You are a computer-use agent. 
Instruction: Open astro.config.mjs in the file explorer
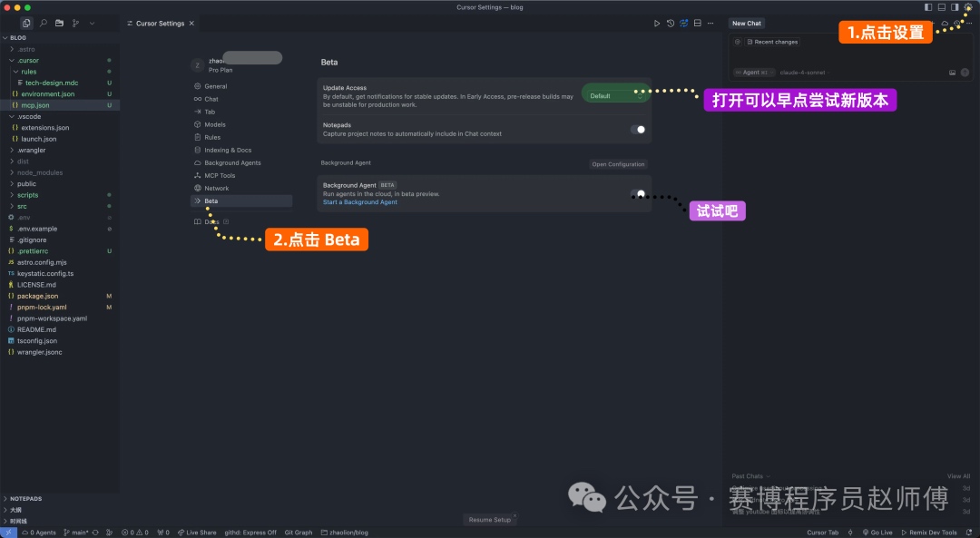click(x=60, y=262)
